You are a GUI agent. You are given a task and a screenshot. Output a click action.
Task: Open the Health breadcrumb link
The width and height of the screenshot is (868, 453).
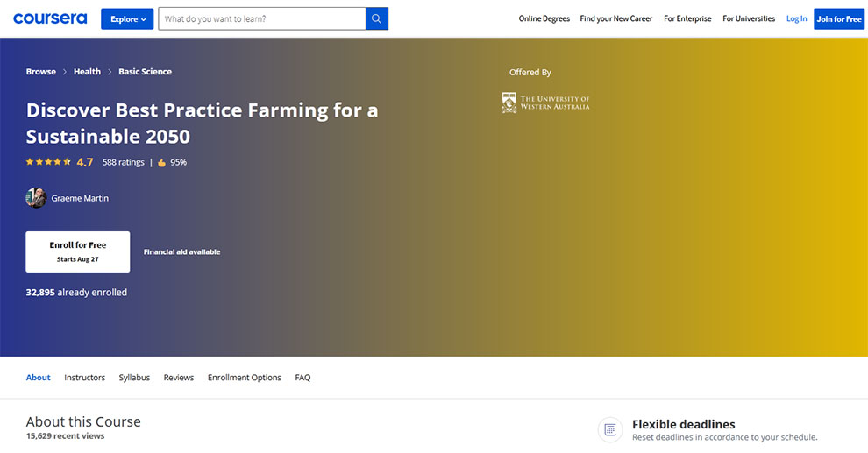click(87, 72)
